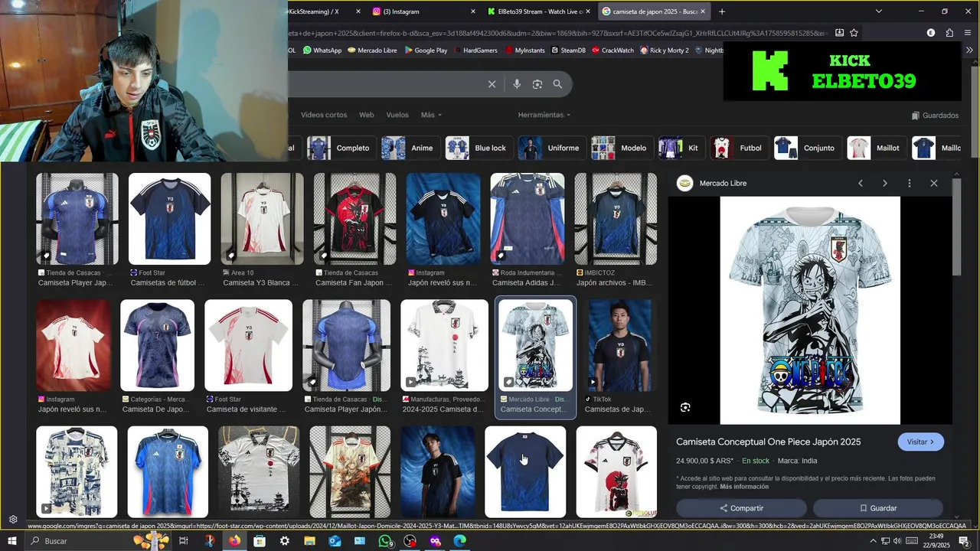Switch to ElBeto39 Stream Kick tab
The image size is (980, 551).
coord(539,11)
